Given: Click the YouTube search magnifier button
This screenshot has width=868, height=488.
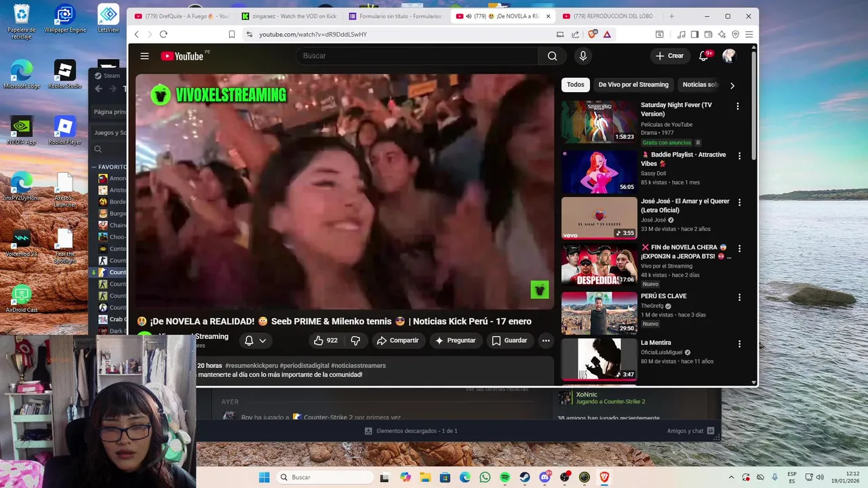Looking at the screenshot, I should 552,56.
